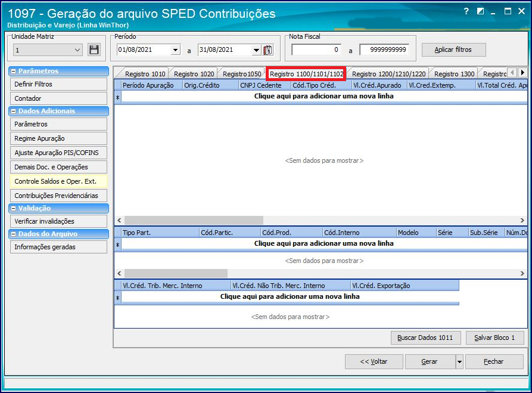Click left arrow of top grid scrollbar
The image size is (532, 393).
[x=119, y=220]
